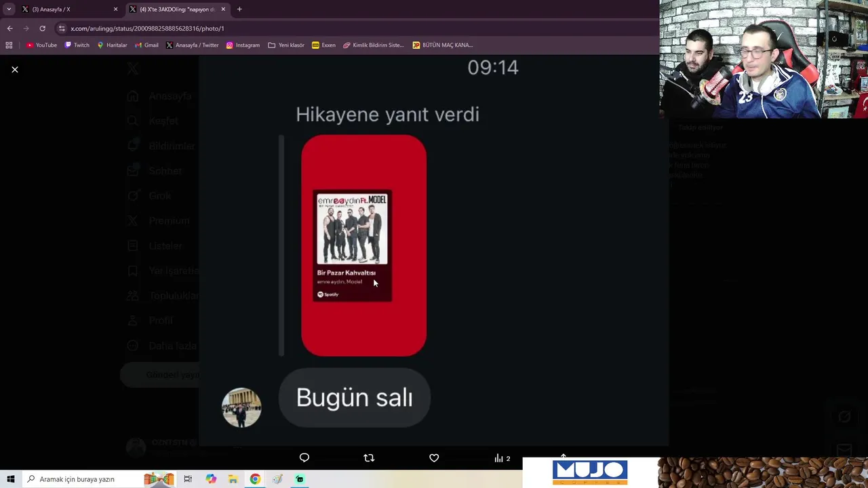Close the Anasayfa / X tab
The width and height of the screenshot is (868, 488).
click(115, 9)
